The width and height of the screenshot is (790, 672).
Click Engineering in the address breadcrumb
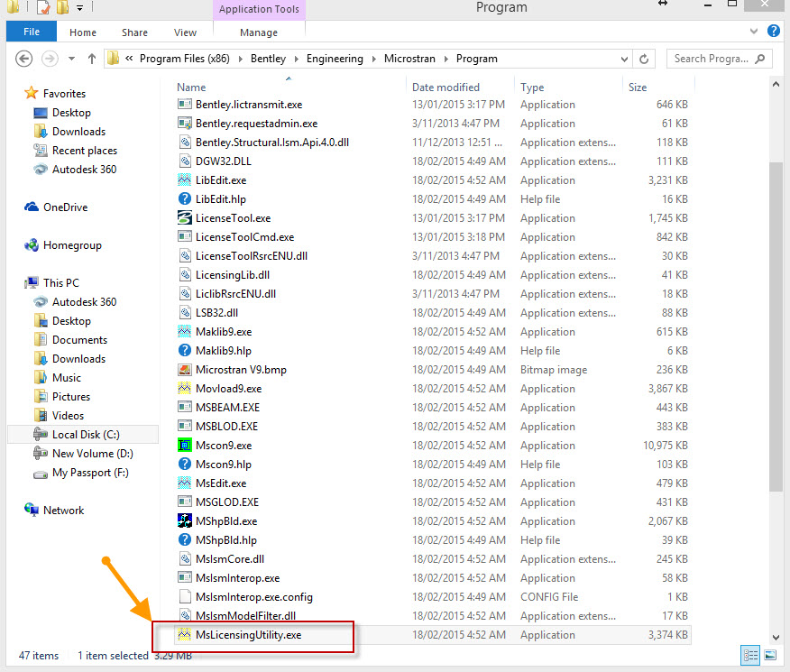coord(335,59)
